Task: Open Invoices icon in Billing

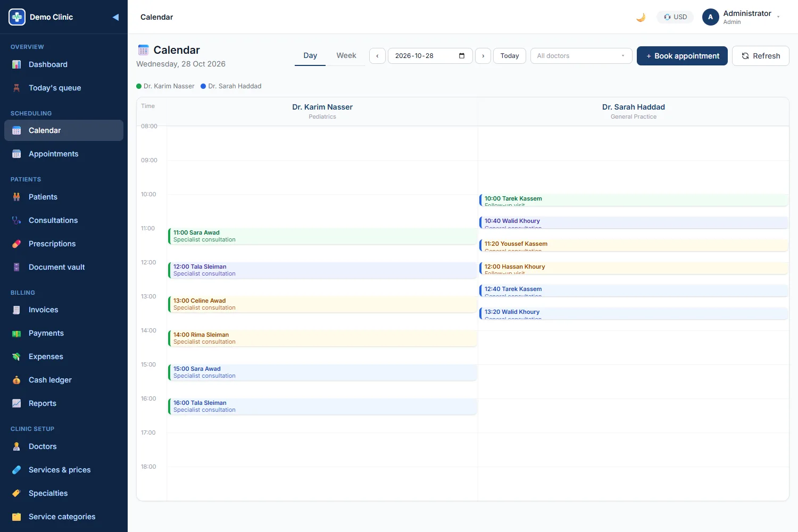Action: [16, 310]
